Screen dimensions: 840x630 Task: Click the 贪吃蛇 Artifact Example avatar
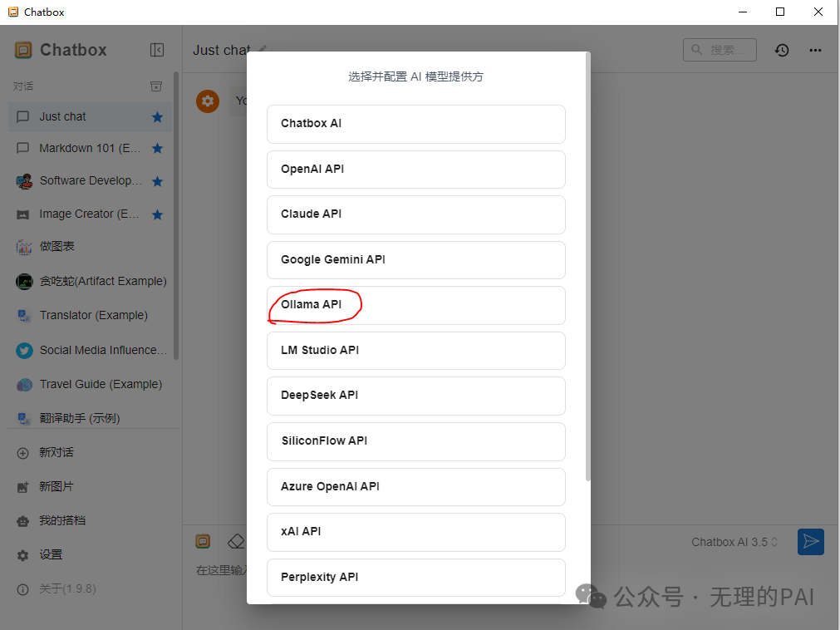[24, 281]
